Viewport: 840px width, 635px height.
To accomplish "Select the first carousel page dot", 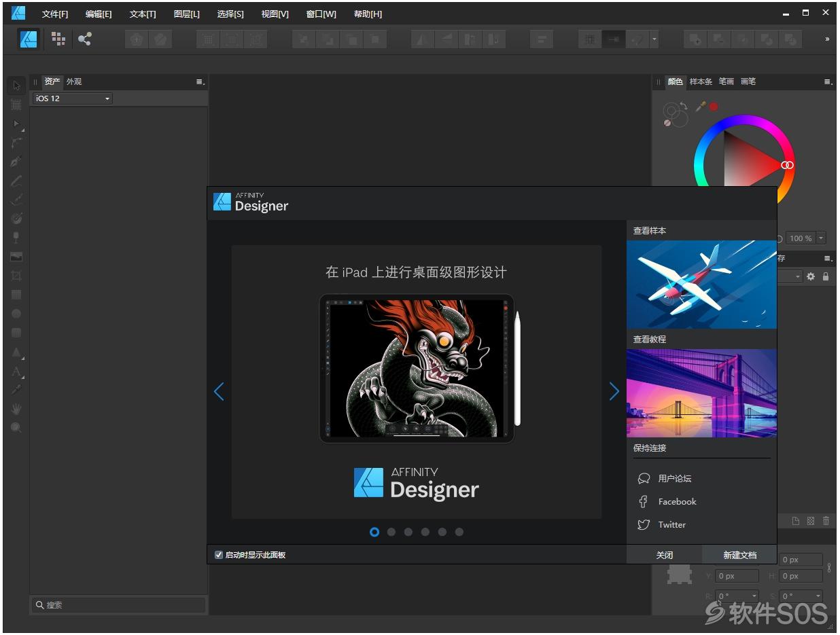I will pos(374,532).
